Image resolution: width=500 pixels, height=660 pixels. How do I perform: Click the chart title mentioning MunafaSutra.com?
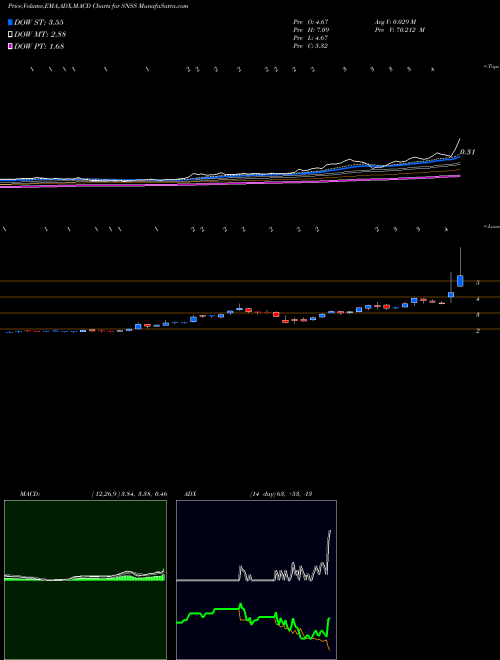[98, 6]
